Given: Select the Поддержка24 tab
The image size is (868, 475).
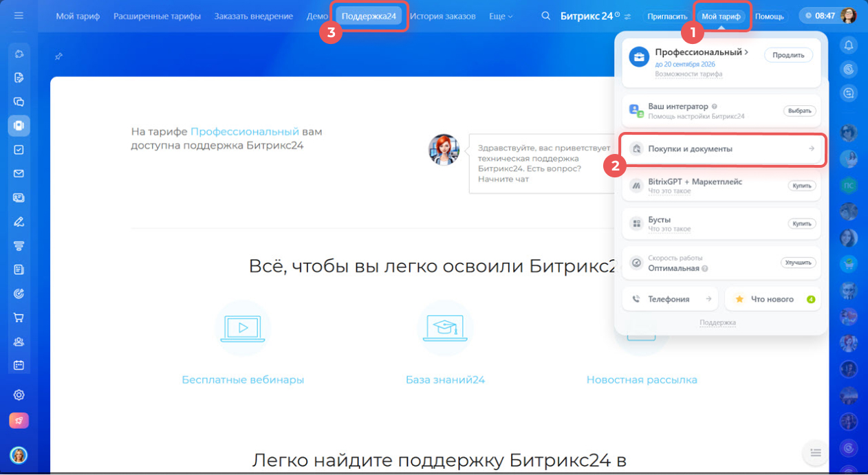Looking at the screenshot, I should pyautogui.click(x=369, y=16).
